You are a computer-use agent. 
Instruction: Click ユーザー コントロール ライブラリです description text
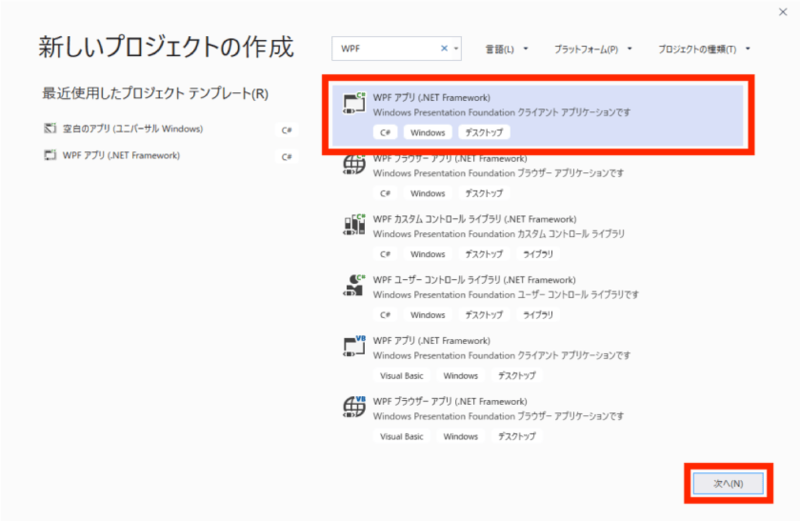coord(506,294)
